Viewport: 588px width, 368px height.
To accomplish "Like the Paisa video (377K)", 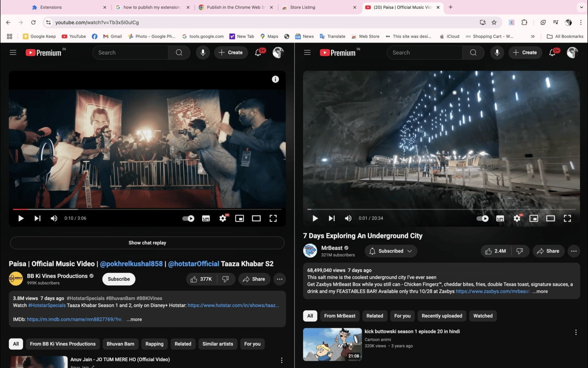I will click(201, 279).
